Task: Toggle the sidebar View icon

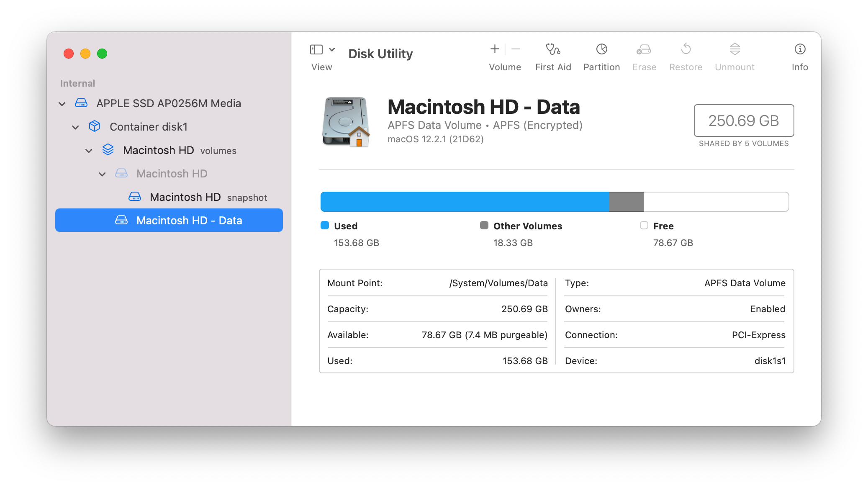Action: point(316,50)
